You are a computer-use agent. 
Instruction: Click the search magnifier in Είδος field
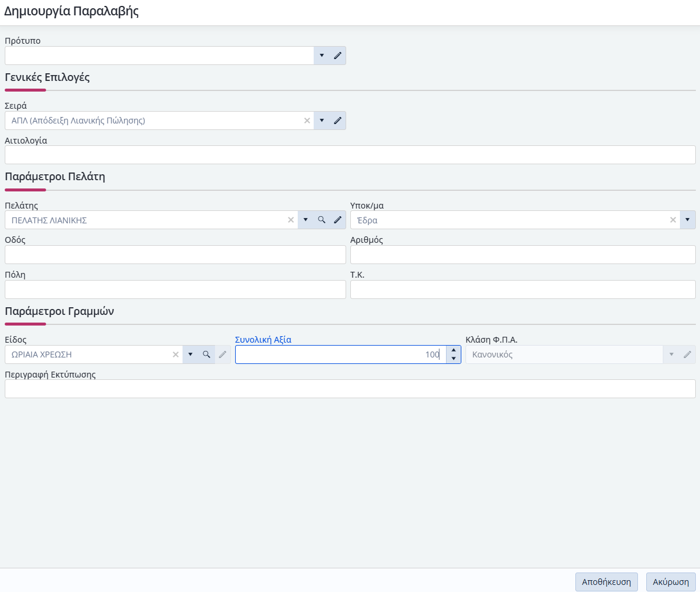pyautogui.click(x=206, y=354)
